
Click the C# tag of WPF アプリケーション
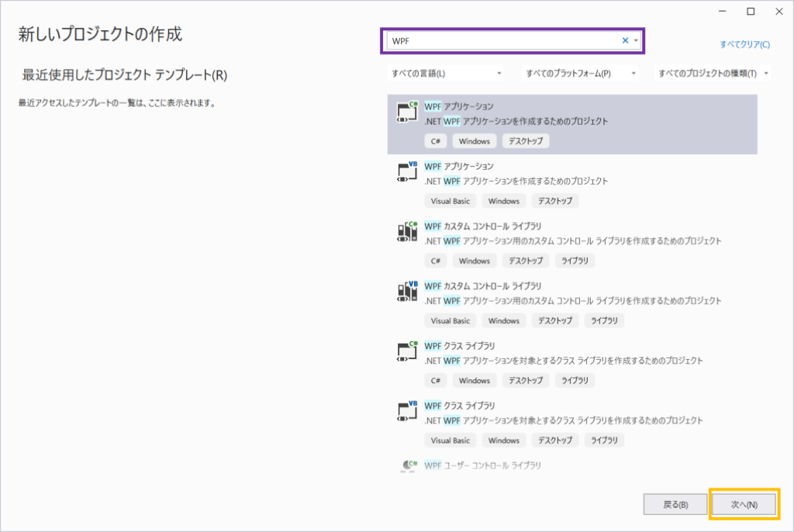(436, 141)
